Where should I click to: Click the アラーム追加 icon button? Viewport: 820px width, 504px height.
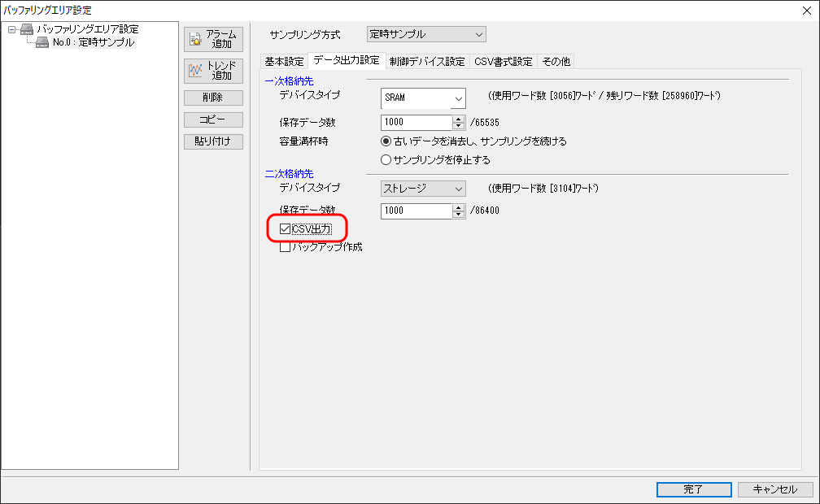pyautogui.click(x=213, y=39)
